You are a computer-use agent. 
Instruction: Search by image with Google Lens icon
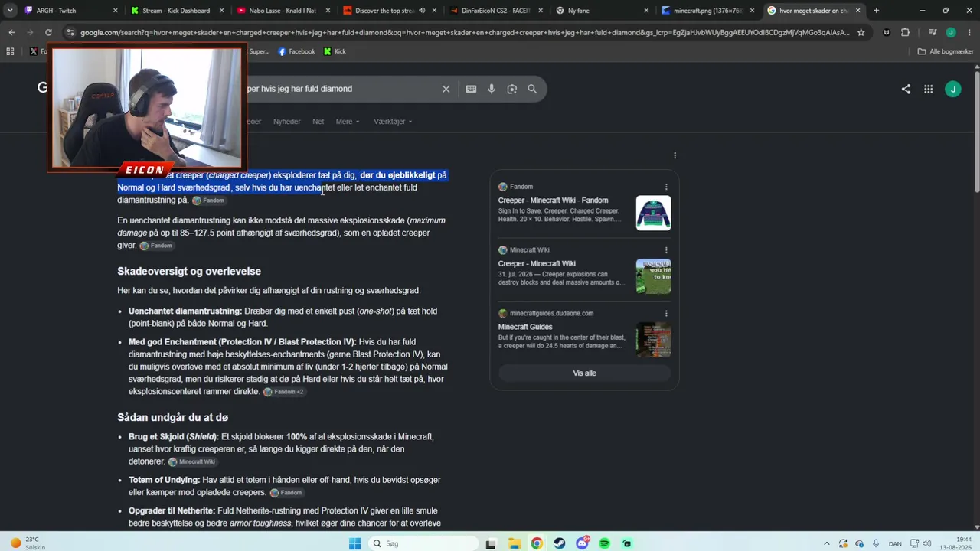click(511, 89)
